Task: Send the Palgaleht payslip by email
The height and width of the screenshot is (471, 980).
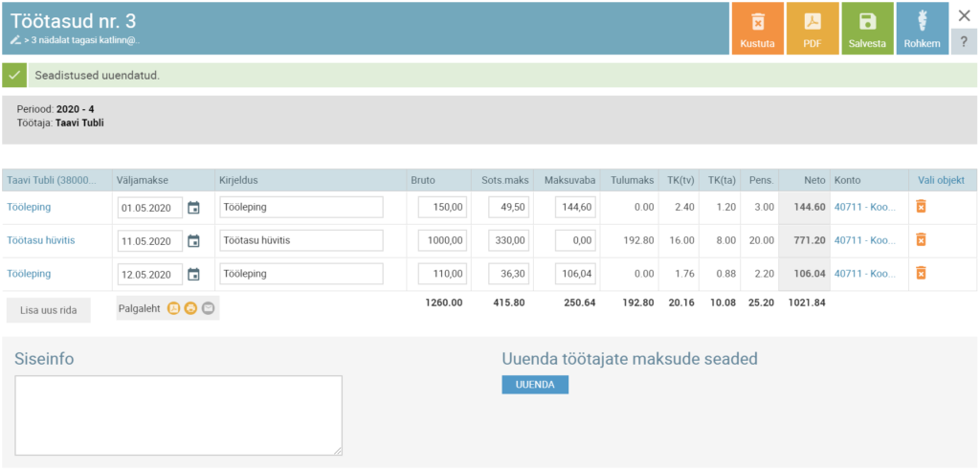Action: pyautogui.click(x=208, y=308)
